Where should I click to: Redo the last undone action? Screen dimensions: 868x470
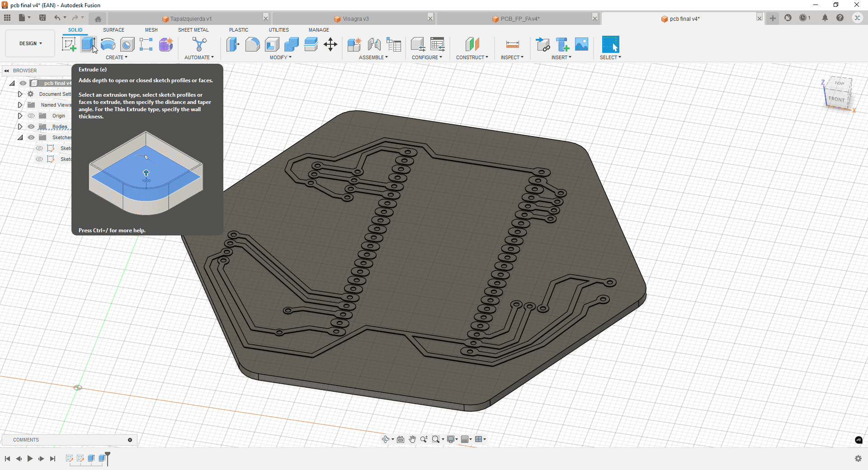(75, 18)
